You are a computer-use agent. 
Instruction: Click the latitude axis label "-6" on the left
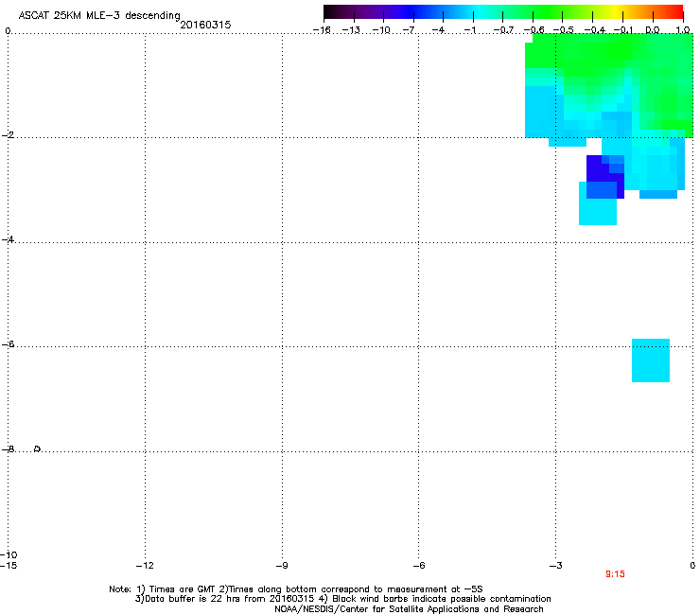[8, 344]
